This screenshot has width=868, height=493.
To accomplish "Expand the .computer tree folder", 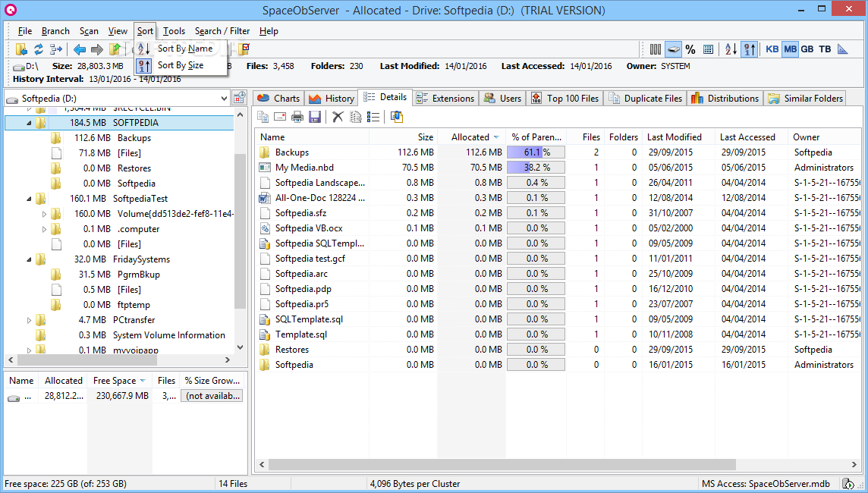I will pos(44,229).
